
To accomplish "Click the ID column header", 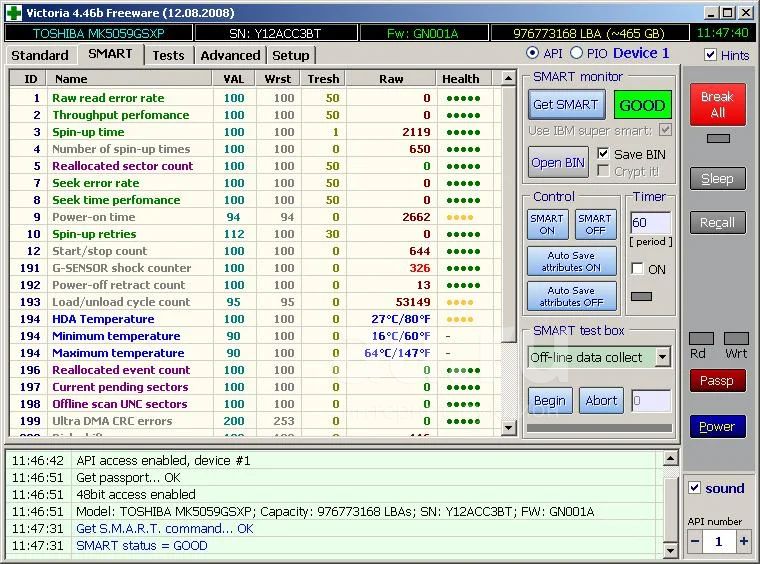I will [29, 79].
